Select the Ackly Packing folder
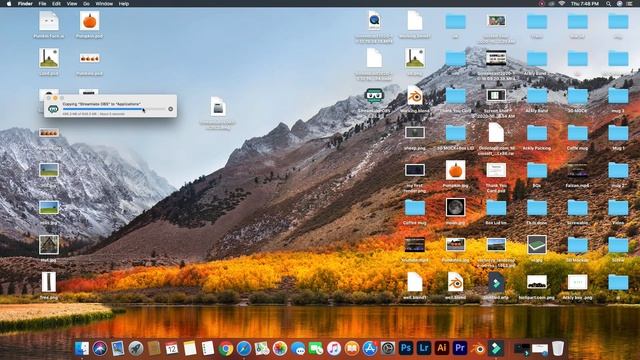The image size is (640, 360). tap(537, 133)
